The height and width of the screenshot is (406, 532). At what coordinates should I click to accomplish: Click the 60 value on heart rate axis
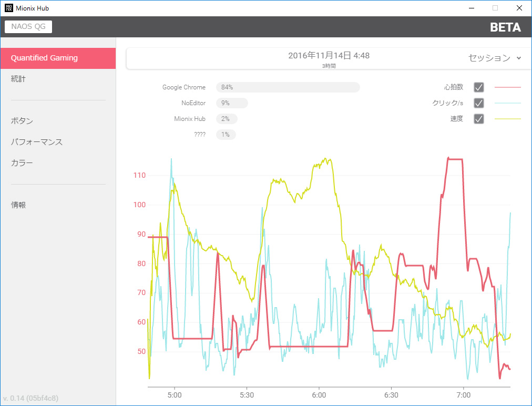pos(141,322)
